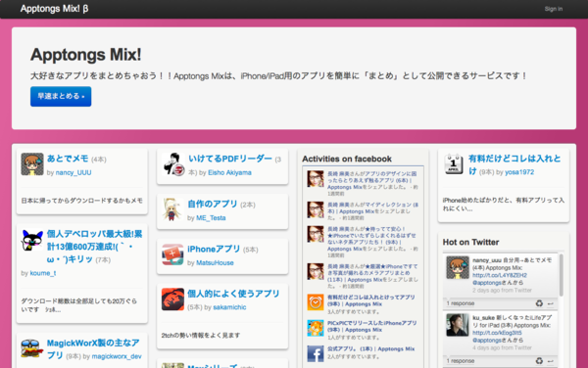This screenshot has height=368, width=588.
Task: Open 自作のアプリ mix title
Action: pos(213,204)
